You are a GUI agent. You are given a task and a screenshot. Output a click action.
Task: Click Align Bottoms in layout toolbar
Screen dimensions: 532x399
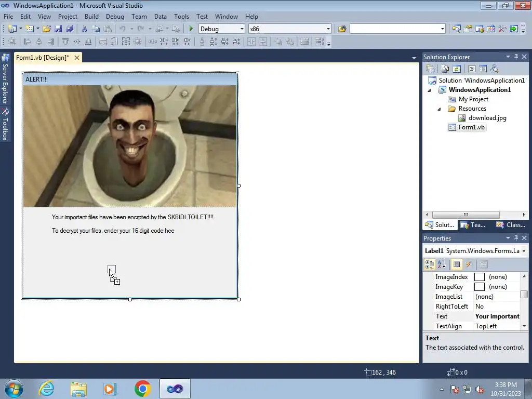point(88,42)
